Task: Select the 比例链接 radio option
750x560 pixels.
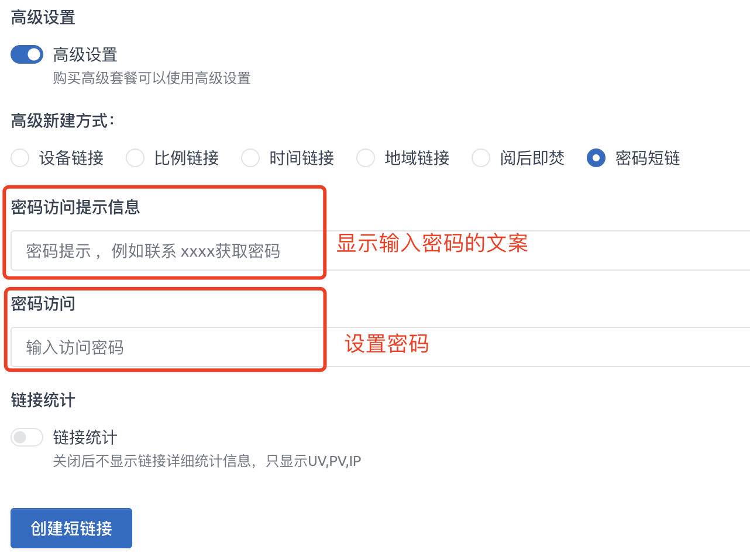Action: pos(135,158)
